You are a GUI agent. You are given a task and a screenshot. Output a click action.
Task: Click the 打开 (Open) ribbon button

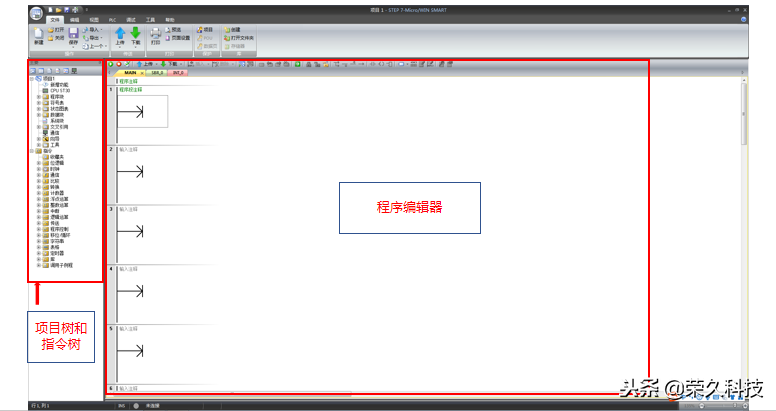pos(56,30)
